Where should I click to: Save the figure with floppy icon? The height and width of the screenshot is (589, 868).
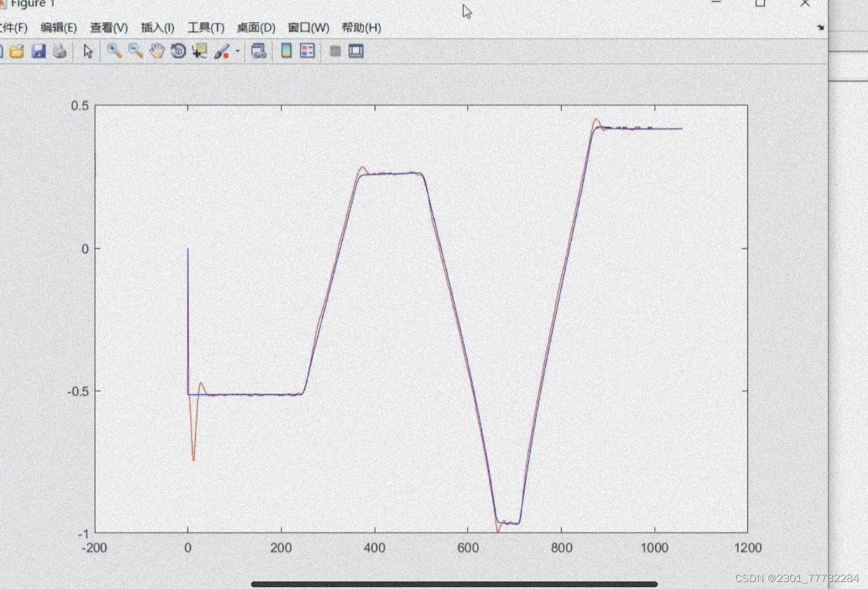pos(38,51)
